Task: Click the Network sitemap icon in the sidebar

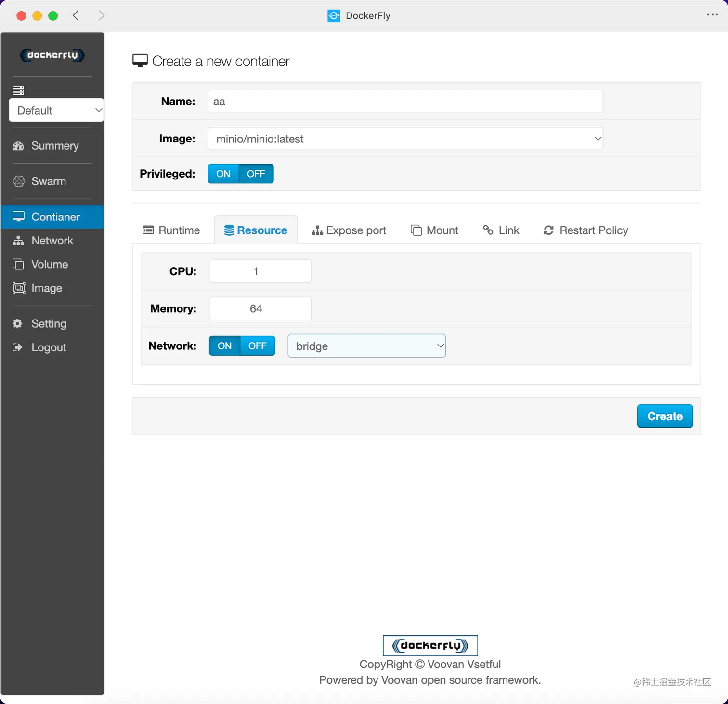Action: pos(18,241)
